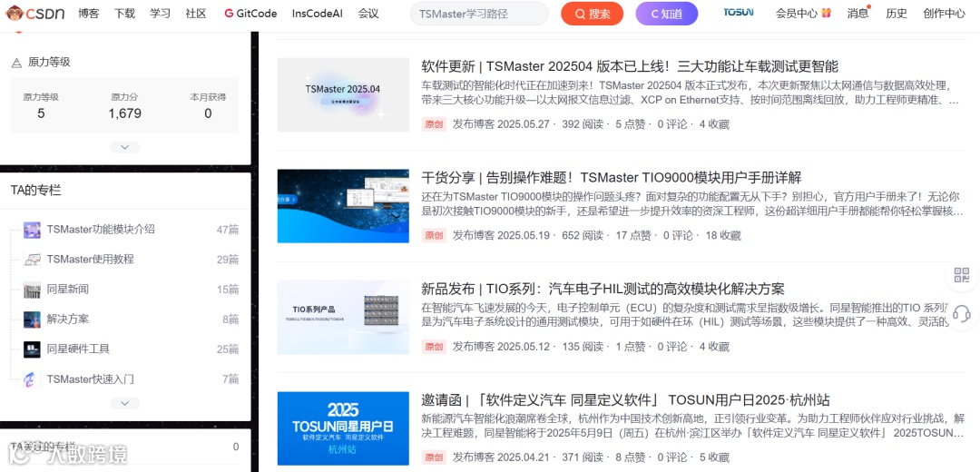Focus the TSMaster学习路径 search field
The image size is (980, 472).
coord(479,14)
